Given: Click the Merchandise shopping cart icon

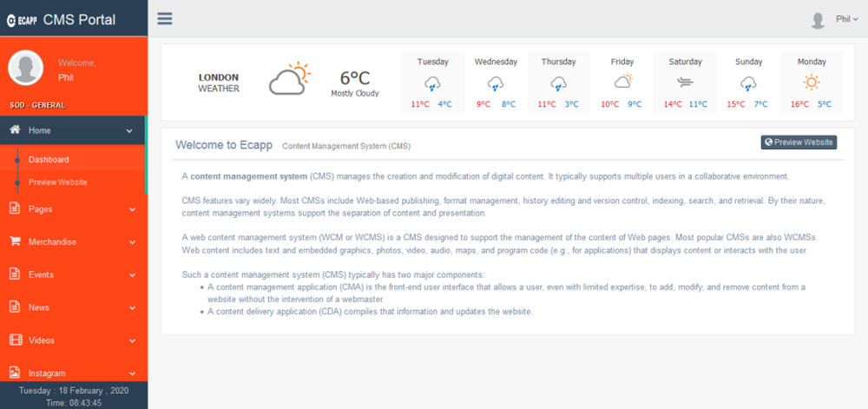Looking at the screenshot, I should (x=15, y=241).
